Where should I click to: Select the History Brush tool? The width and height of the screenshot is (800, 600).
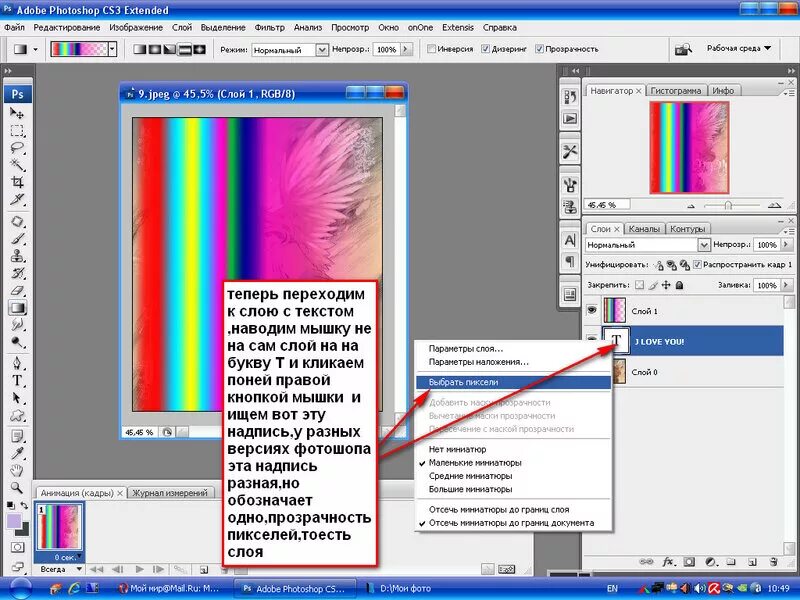pos(17,273)
